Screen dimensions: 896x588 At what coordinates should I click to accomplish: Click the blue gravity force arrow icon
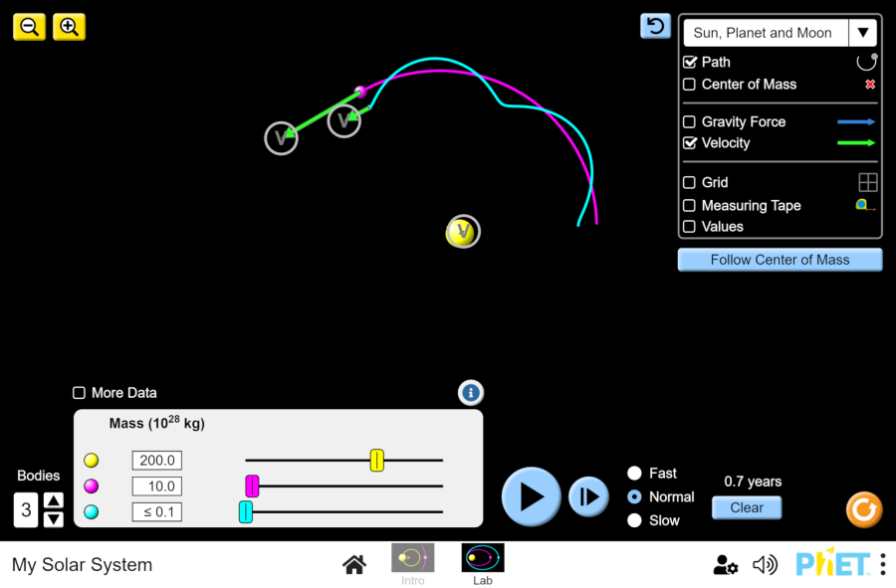(856, 121)
